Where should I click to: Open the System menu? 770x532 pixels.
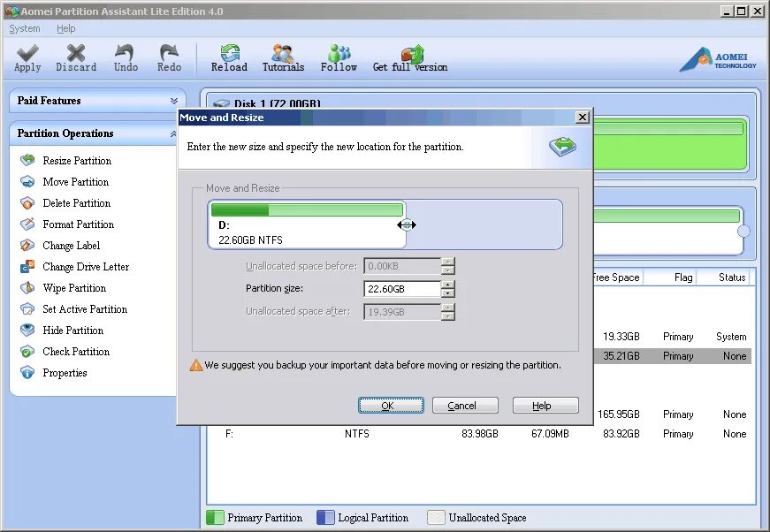pyautogui.click(x=25, y=28)
